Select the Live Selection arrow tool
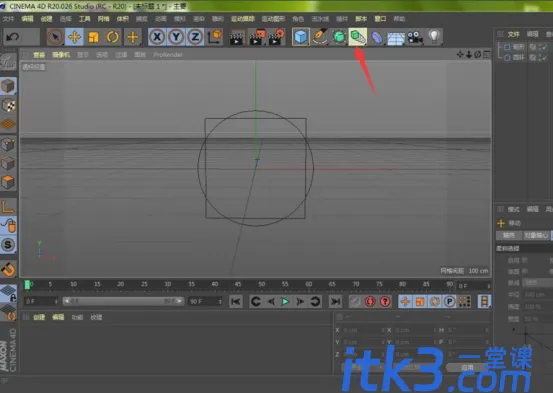Image resolution: width=553 pixels, height=393 pixels. pyautogui.click(x=55, y=37)
